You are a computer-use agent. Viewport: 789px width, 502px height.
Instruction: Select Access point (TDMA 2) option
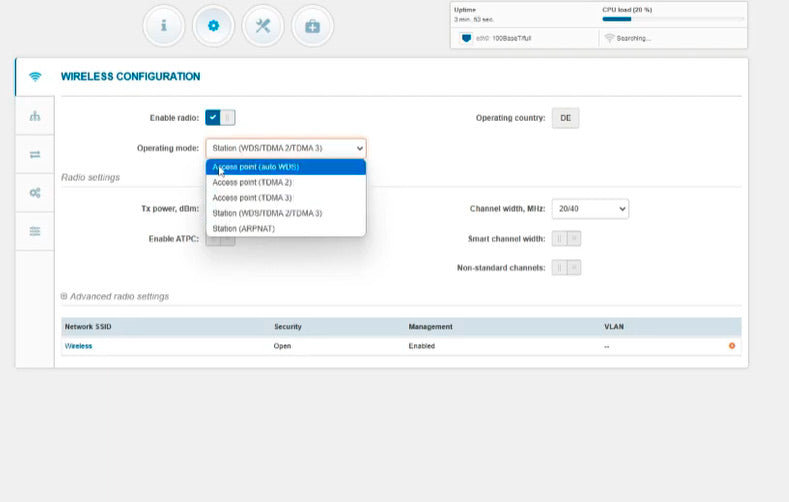point(252,183)
